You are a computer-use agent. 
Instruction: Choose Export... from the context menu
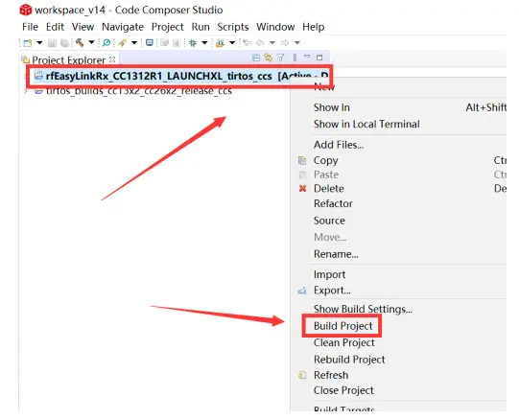[x=332, y=291]
